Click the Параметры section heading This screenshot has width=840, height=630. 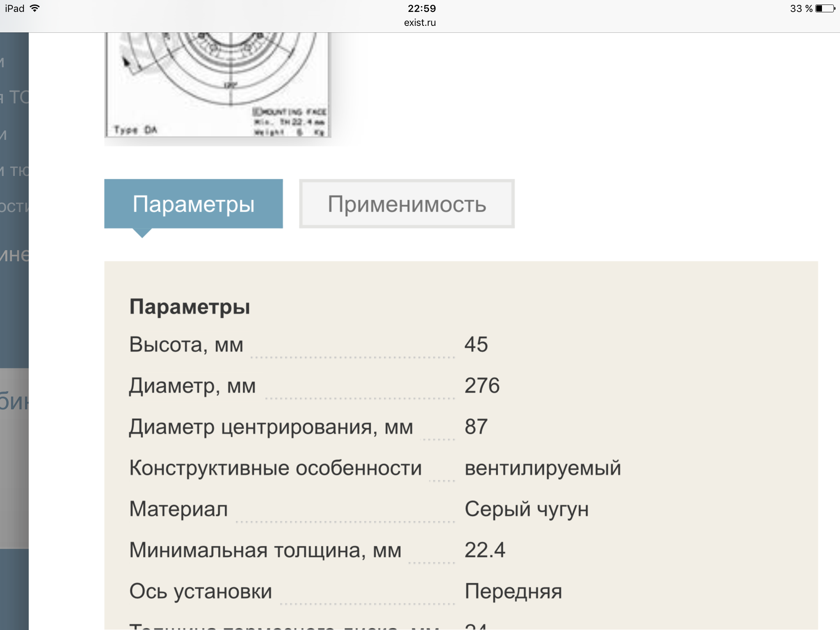coord(189,307)
